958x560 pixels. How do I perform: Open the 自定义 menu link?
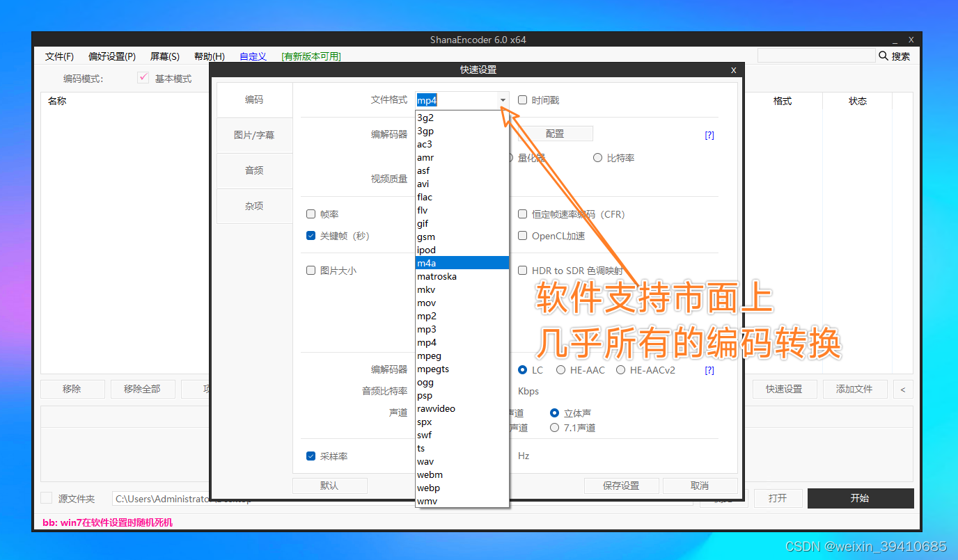pyautogui.click(x=253, y=56)
